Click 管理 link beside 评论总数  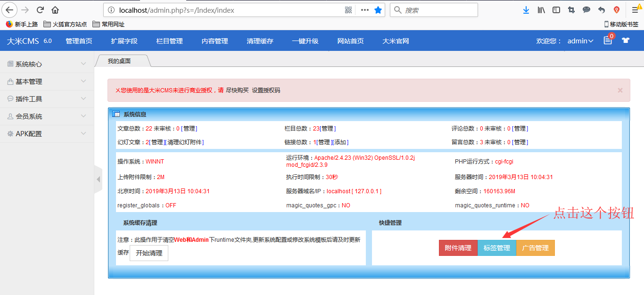coord(520,129)
